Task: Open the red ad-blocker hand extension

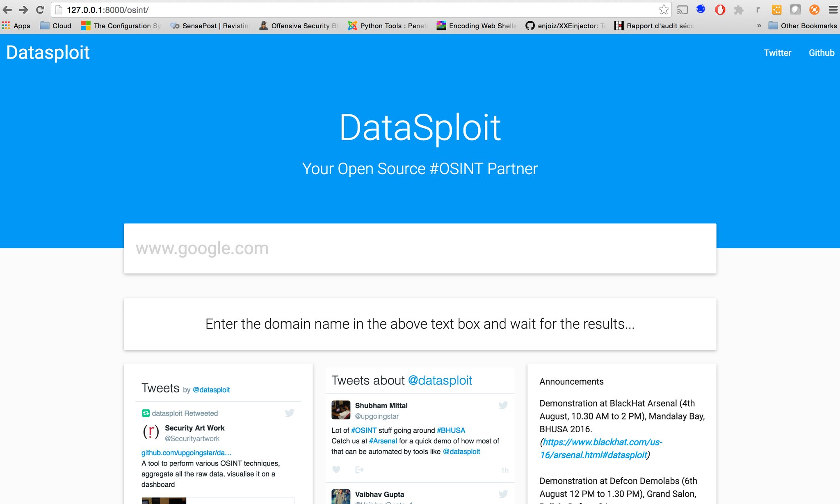Action: (x=720, y=10)
